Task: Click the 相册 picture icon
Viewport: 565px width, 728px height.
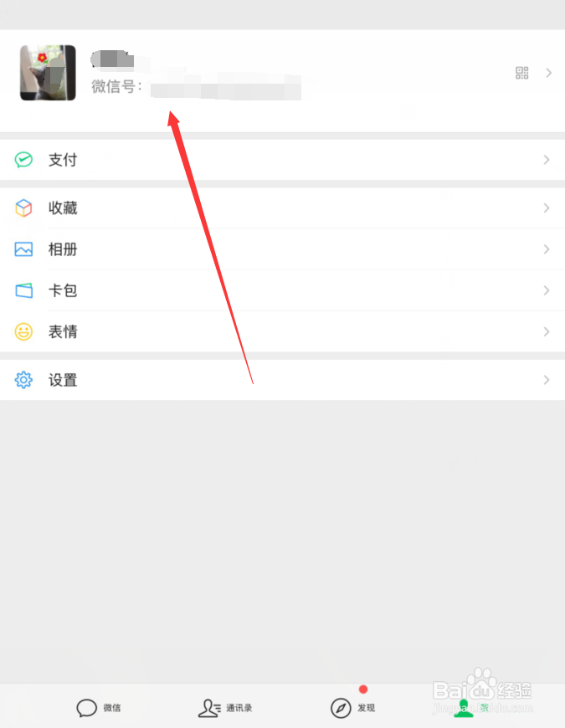Action: pos(23,249)
